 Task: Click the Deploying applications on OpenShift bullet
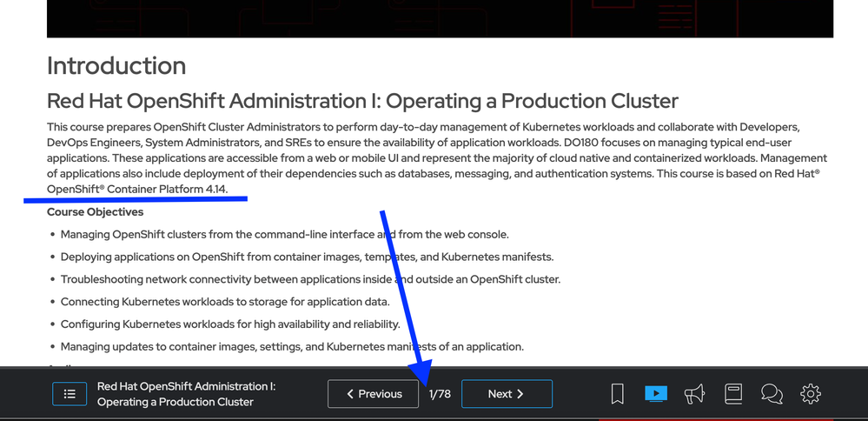[x=307, y=257]
